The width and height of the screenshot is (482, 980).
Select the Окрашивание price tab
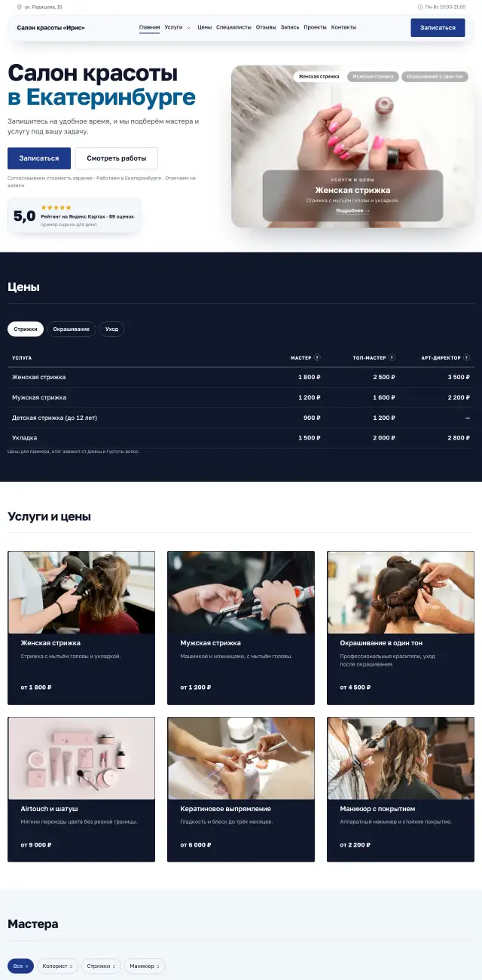pyautogui.click(x=72, y=329)
